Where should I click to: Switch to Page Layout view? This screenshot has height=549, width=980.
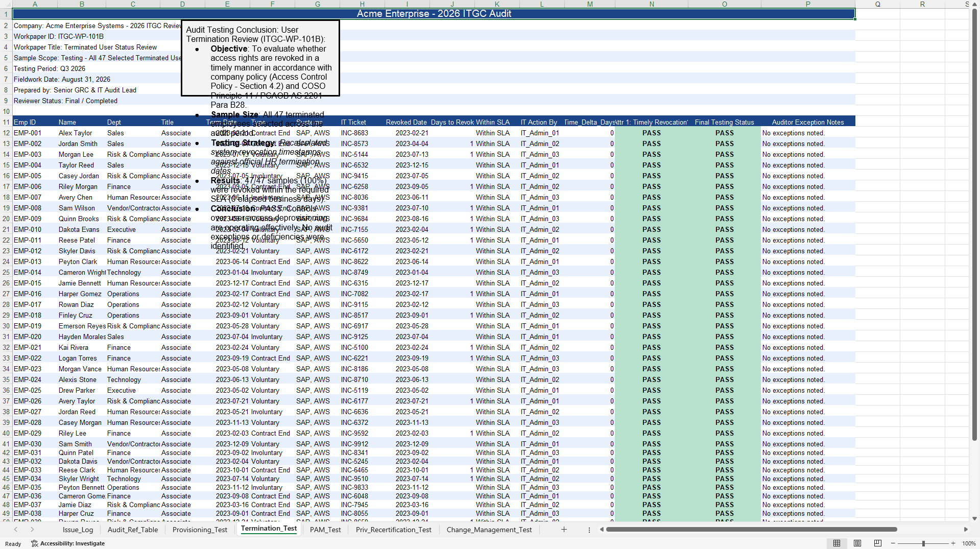857,543
